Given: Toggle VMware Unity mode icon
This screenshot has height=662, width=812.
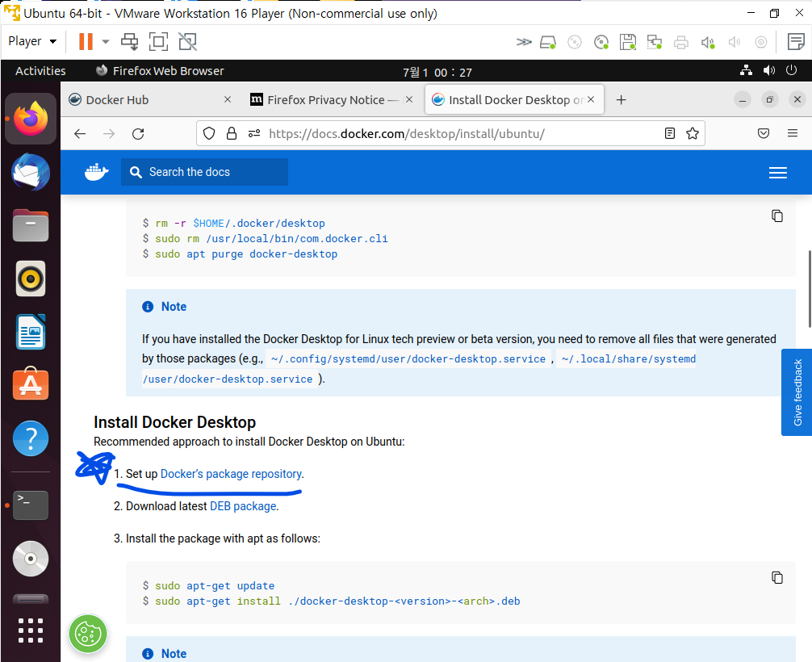Looking at the screenshot, I should (x=187, y=41).
